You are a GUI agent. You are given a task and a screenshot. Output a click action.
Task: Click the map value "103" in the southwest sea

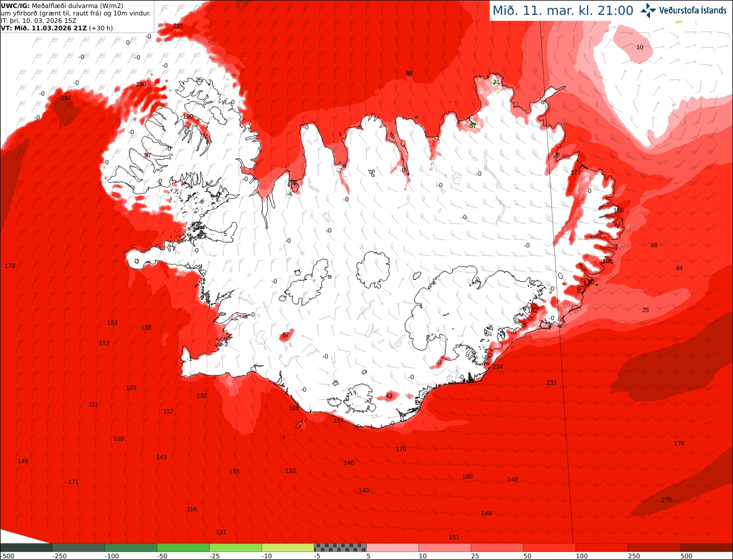tap(131, 388)
